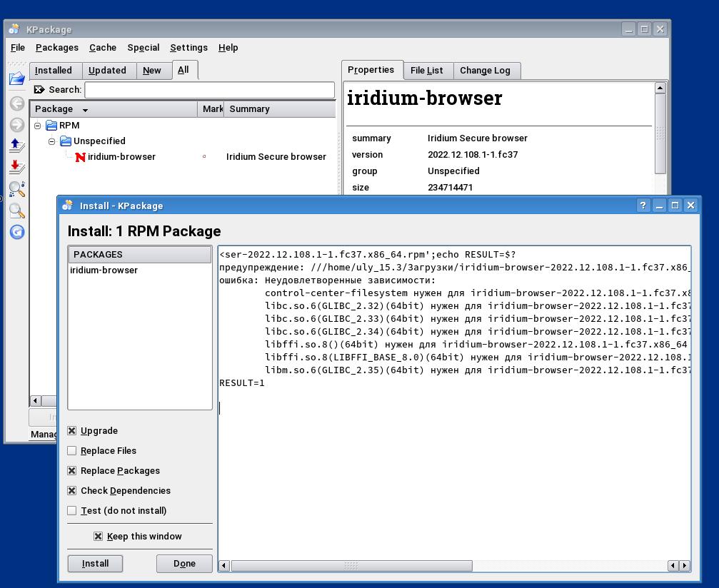Select iridium-browser row in package tree
Screen dimensions: 719x588
pos(183,157)
